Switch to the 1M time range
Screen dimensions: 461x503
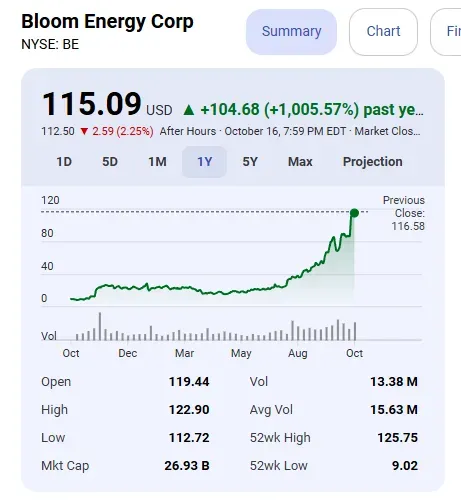point(157,162)
